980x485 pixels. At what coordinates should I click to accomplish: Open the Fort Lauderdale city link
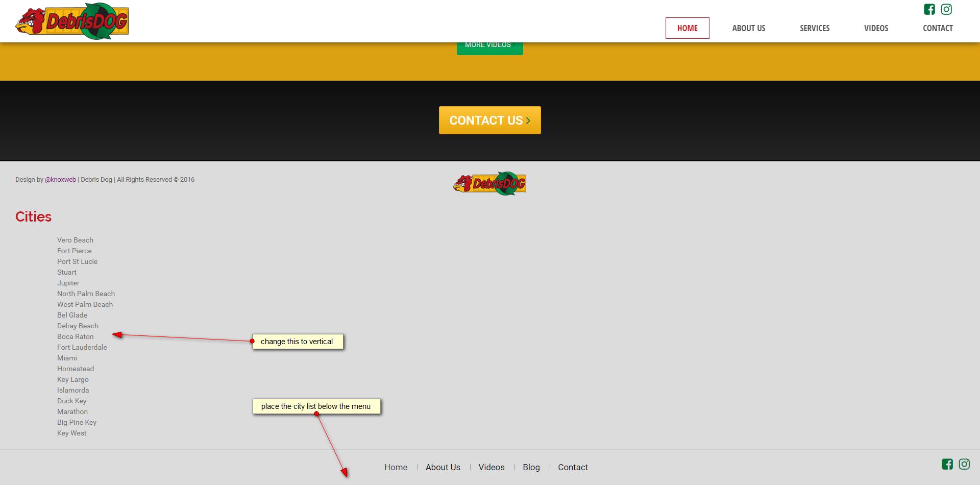point(82,347)
